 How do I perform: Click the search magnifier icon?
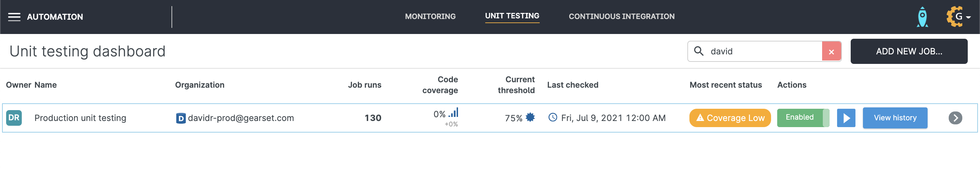click(699, 51)
